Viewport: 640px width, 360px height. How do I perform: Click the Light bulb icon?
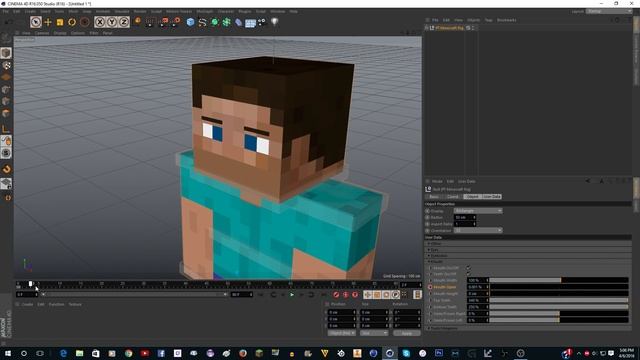click(274, 22)
